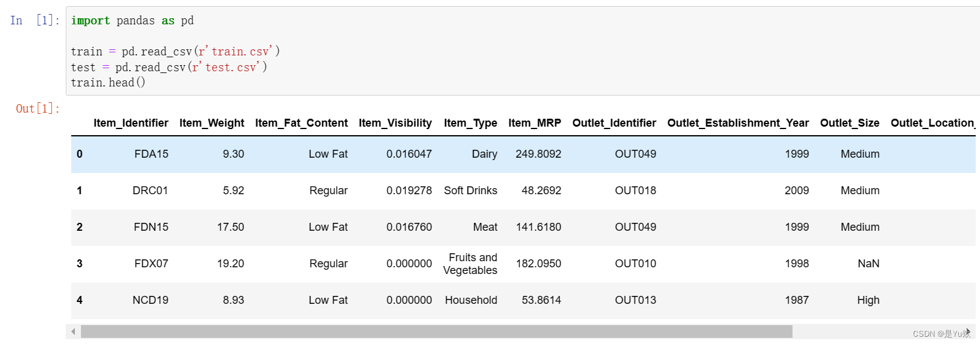This screenshot has width=980, height=344.
Task: Click the In [1] prompt label
Action: click(35, 20)
